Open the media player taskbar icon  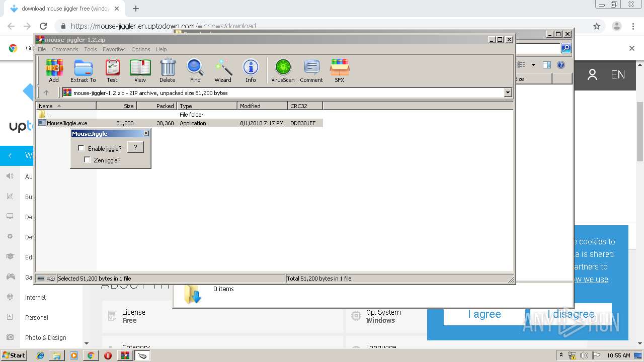coord(74,355)
